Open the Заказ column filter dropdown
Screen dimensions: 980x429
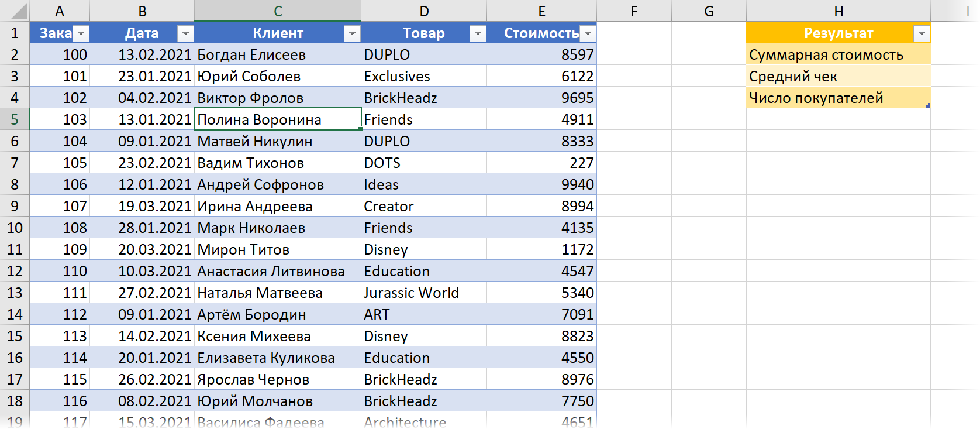coord(81,34)
